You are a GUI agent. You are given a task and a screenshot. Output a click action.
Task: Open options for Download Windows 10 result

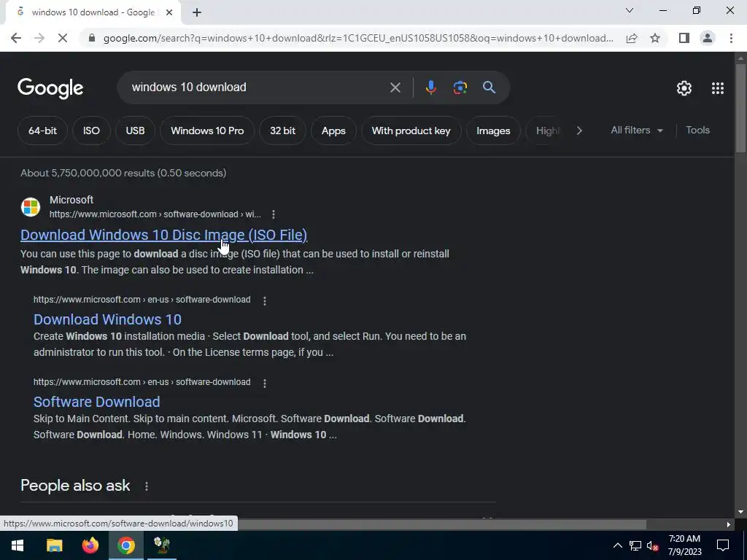click(265, 300)
